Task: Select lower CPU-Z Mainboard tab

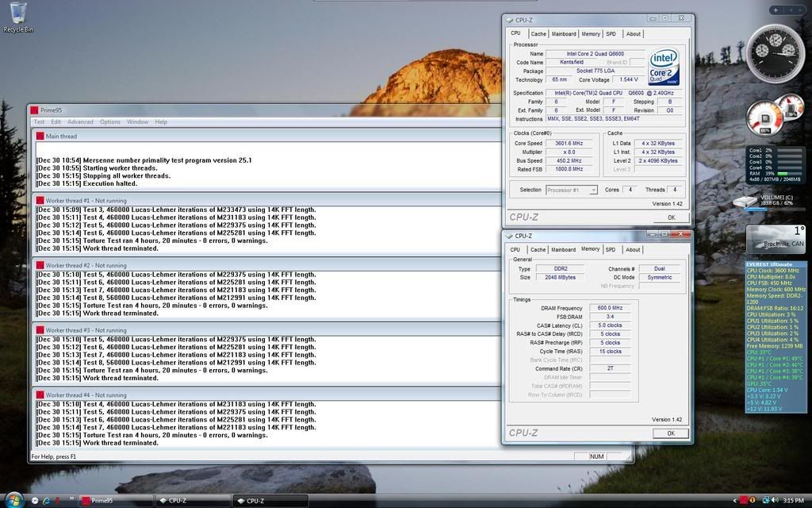Action: click(x=563, y=249)
